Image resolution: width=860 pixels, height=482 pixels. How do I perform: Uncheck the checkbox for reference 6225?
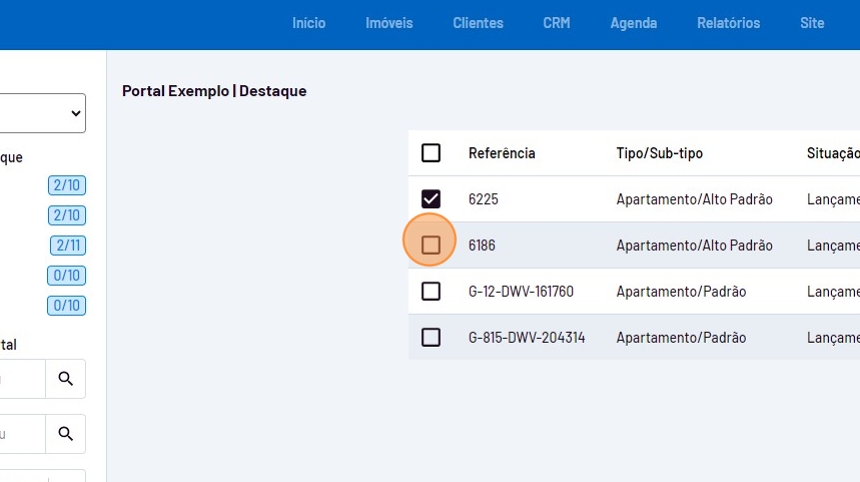(431, 199)
